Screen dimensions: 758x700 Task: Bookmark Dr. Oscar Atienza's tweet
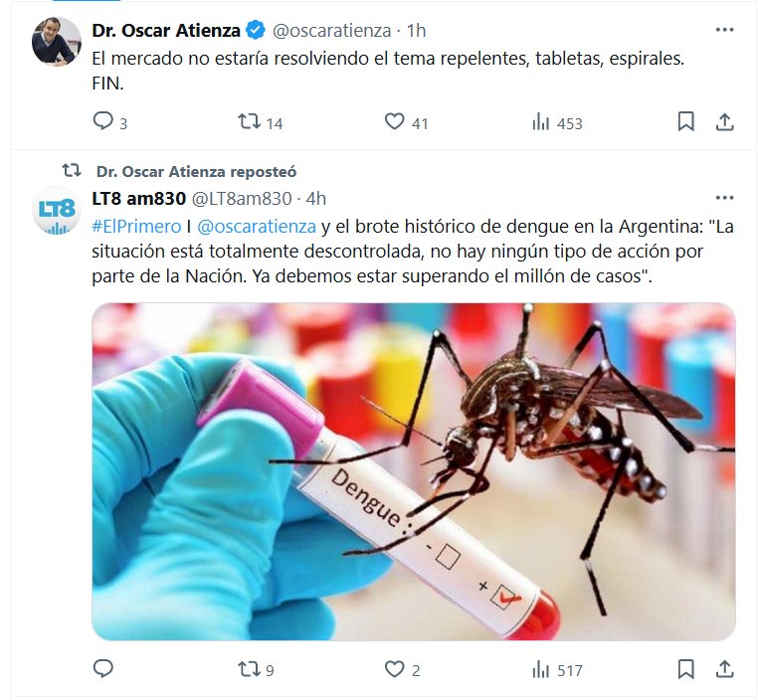(x=685, y=121)
